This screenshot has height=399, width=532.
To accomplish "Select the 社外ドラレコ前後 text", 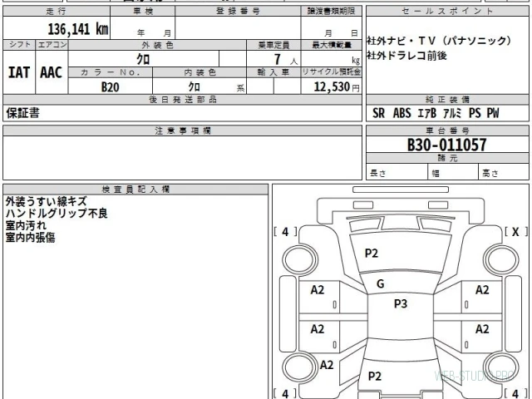I will coord(406,56).
